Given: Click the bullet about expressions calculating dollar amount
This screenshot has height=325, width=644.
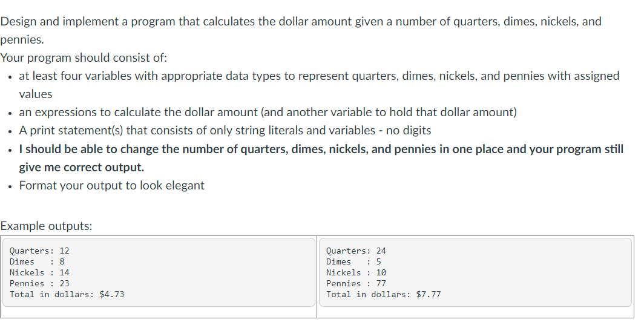Looking at the screenshot, I should (x=268, y=112).
